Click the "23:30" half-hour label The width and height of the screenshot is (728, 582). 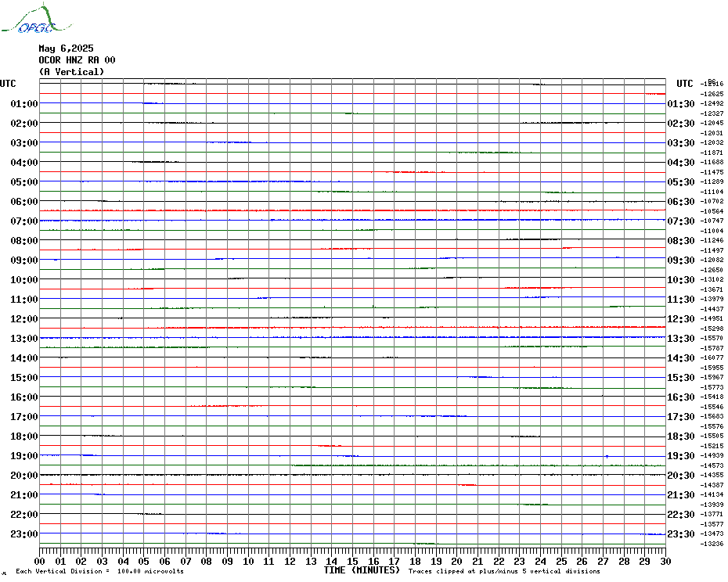point(681,533)
